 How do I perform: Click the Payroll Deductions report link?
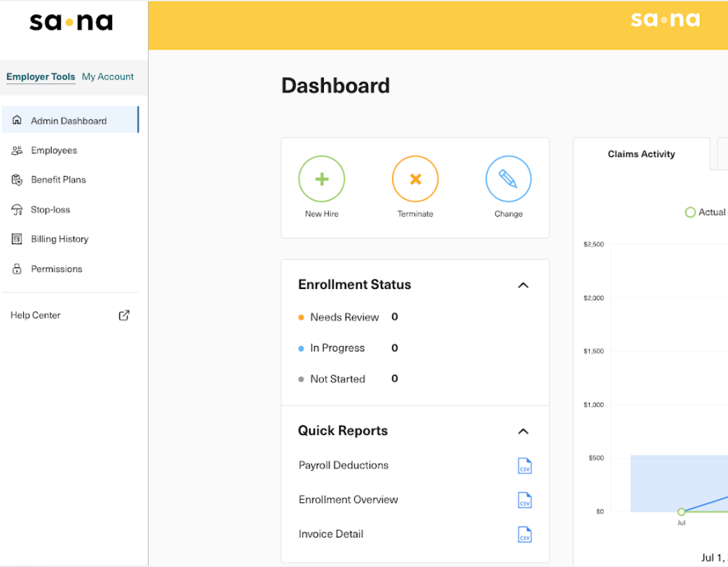click(344, 465)
